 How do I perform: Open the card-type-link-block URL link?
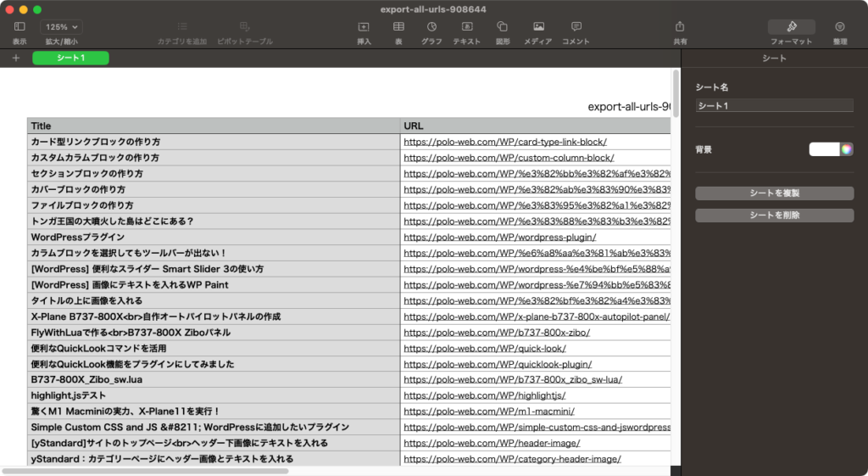[504, 142]
